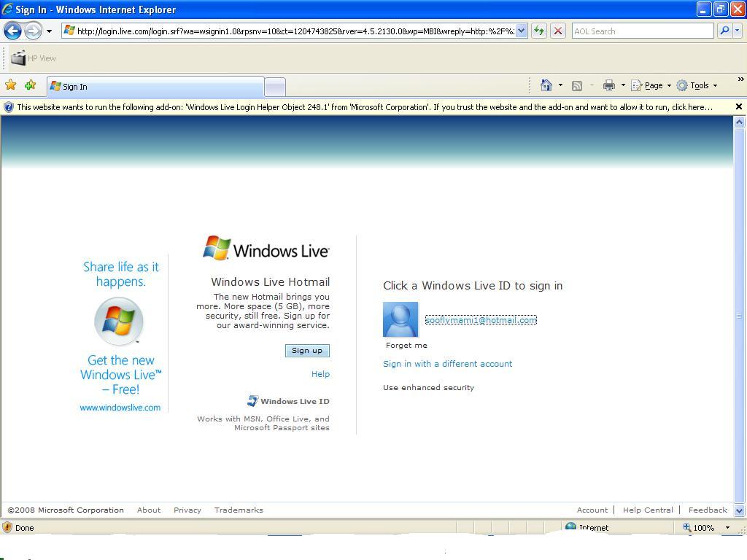Show more toolbar commands chevron

coord(741,79)
